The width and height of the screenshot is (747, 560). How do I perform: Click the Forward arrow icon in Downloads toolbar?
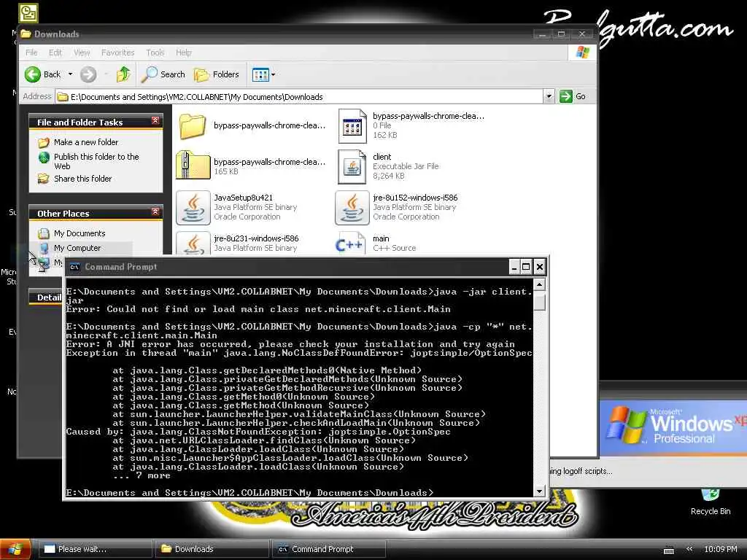88,74
